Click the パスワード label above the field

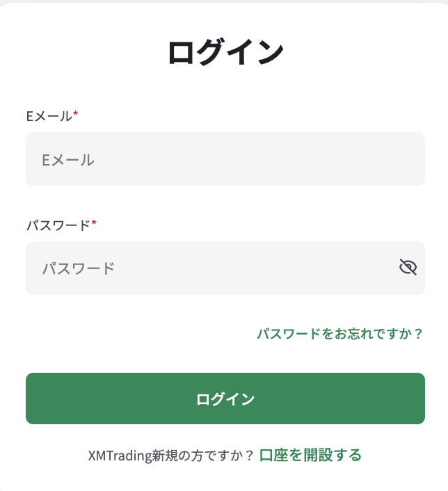click(58, 225)
